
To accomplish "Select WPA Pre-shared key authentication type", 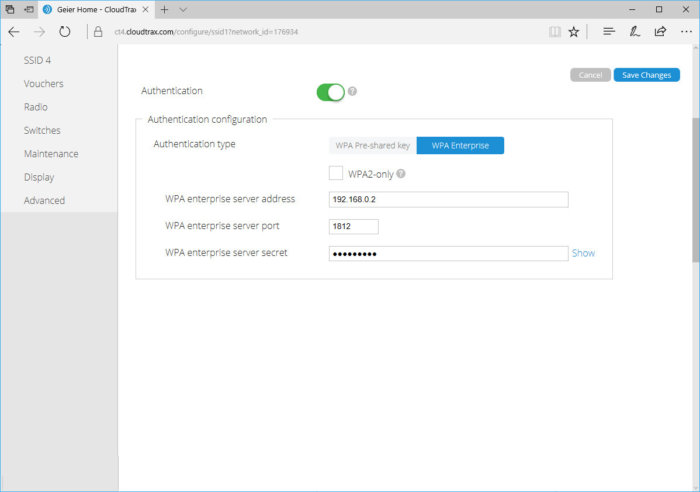I will tap(373, 146).
